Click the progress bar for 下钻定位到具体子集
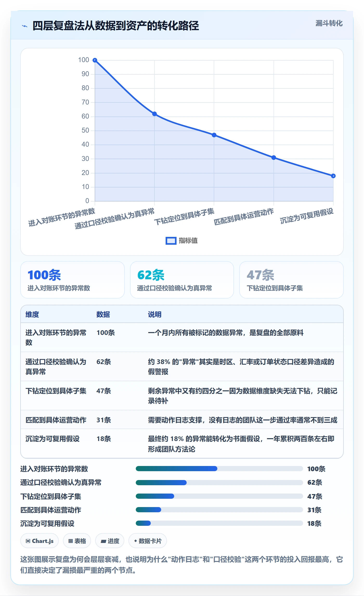Viewport: 364px width, 596px height. click(219, 496)
